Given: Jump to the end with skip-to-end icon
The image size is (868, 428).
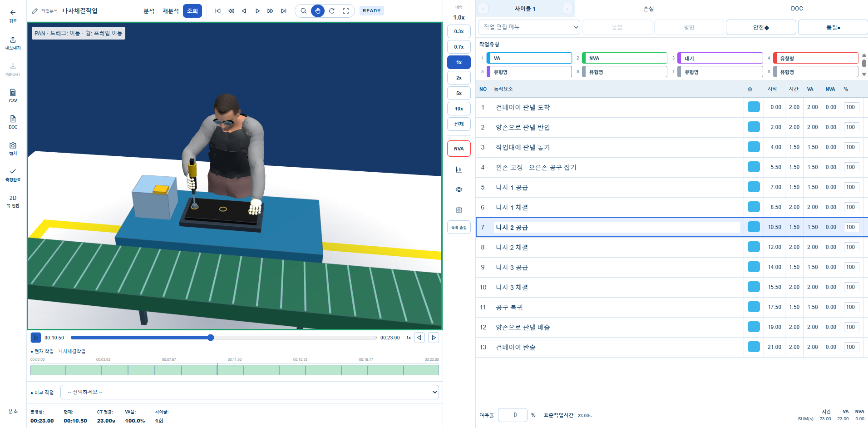Looking at the screenshot, I should pyautogui.click(x=284, y=11).
